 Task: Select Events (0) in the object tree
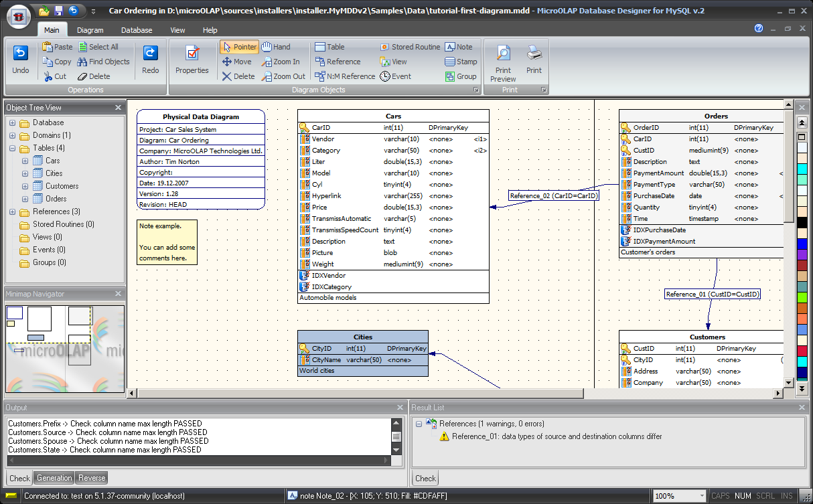pyautogui.click(x=49, y=250)
